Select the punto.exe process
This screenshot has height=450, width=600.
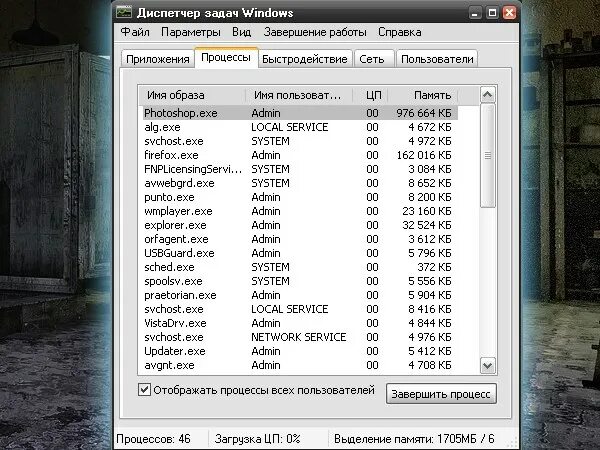coord(300,197)
